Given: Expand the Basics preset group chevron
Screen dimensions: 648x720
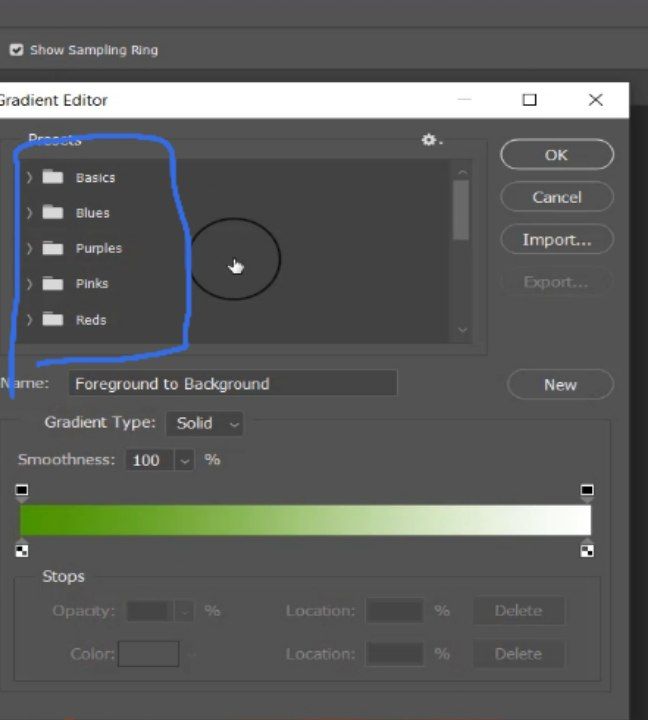Looking at the screenshot, I should (x=29, y=177).
